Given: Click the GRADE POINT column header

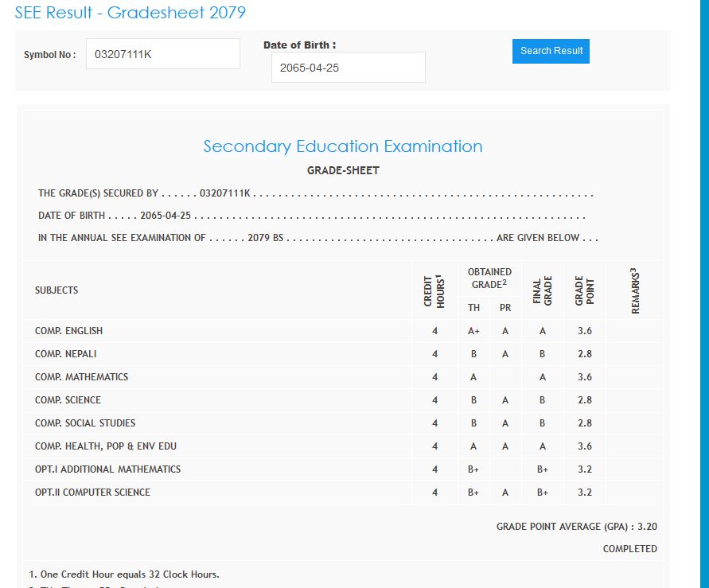Looking at the screenshot, I should 584,290.
